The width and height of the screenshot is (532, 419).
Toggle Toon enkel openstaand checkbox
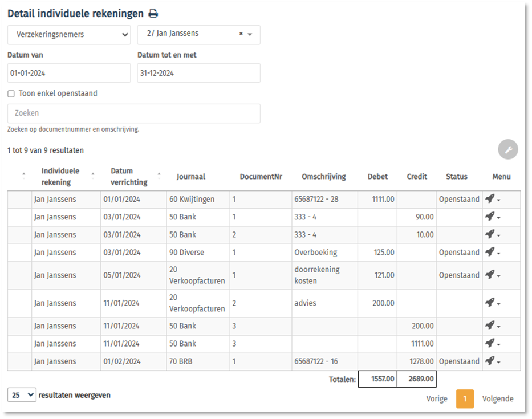(11, 93)
